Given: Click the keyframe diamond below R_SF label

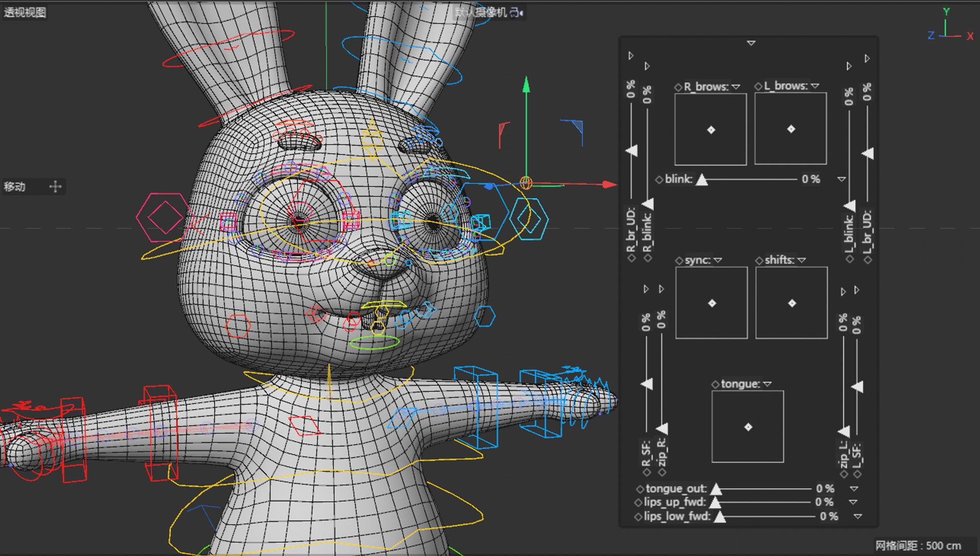Looking at the screenshot, I should pos(647,472).
